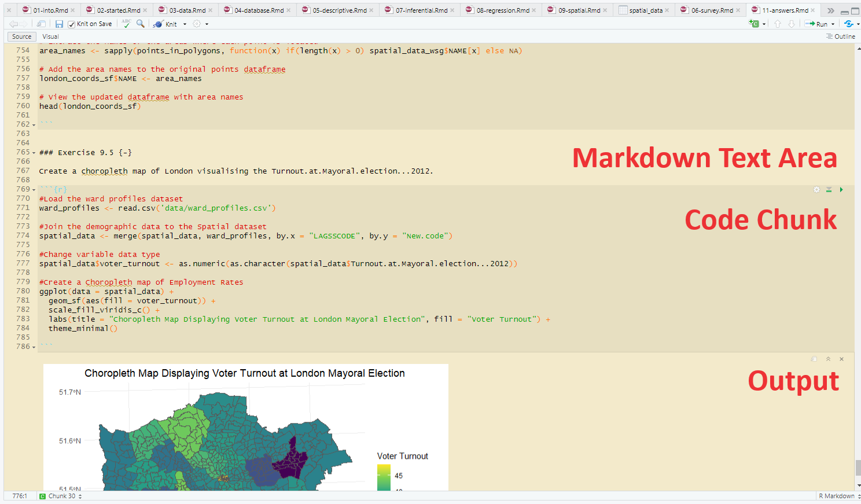
Task: Open chunk options with the gear icon
Action: (x=816, y=189)
